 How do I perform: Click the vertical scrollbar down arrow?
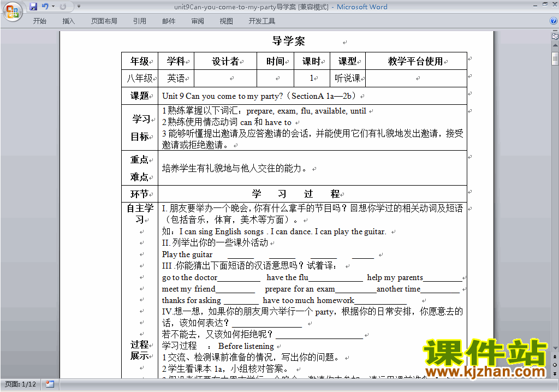click(555, 348)
